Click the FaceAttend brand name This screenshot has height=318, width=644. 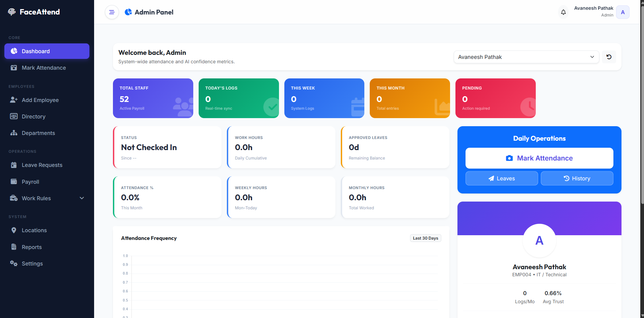40,12
